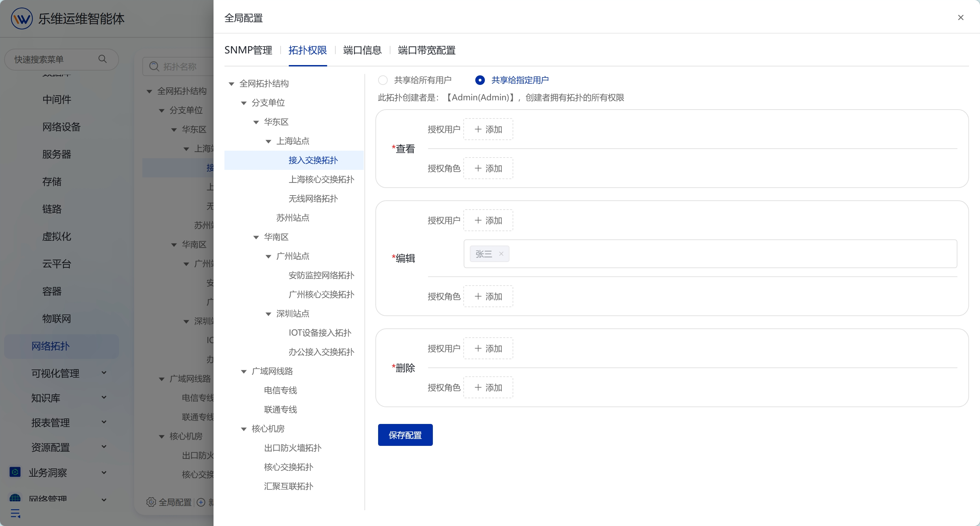Add 授权用户 under 查看 permission
The width and height of the screenshot is (980, 526).
point(488,129)
